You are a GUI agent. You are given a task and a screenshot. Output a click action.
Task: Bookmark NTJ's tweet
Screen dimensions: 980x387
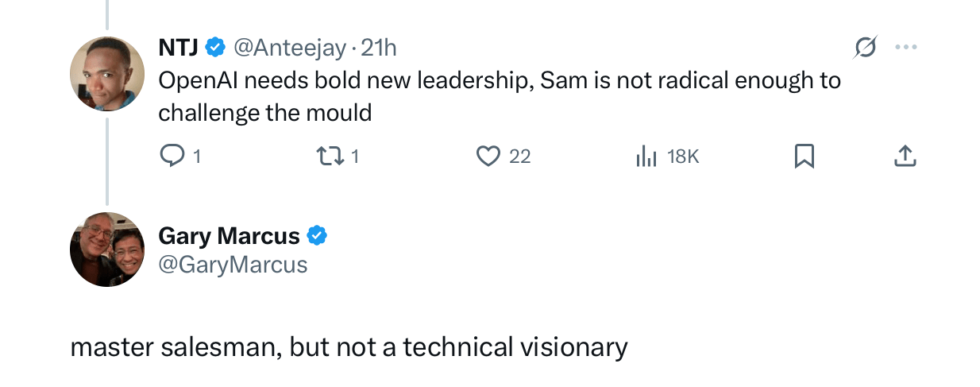pyautogui.click(x=804, y=157)
